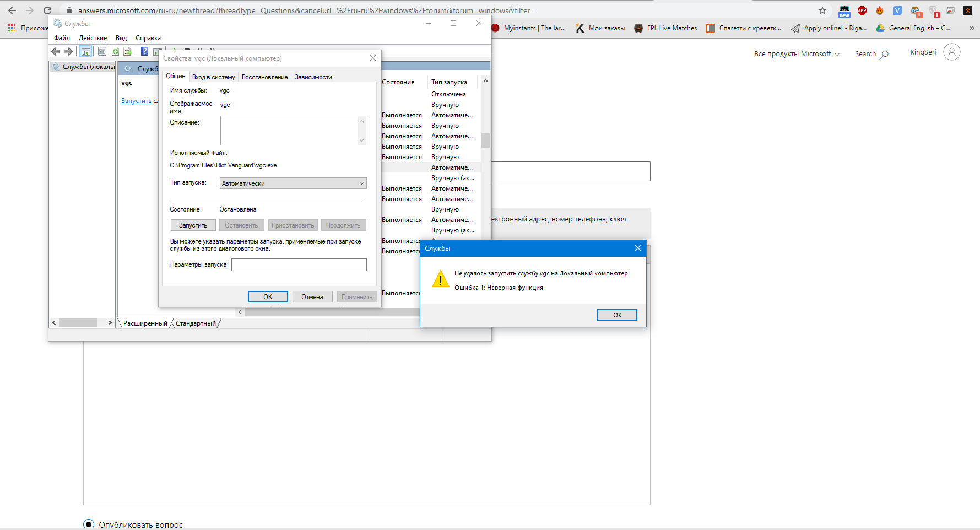Show more bookmarks with the double chevron
Screen dimensions: 980x530
point(972,28)
